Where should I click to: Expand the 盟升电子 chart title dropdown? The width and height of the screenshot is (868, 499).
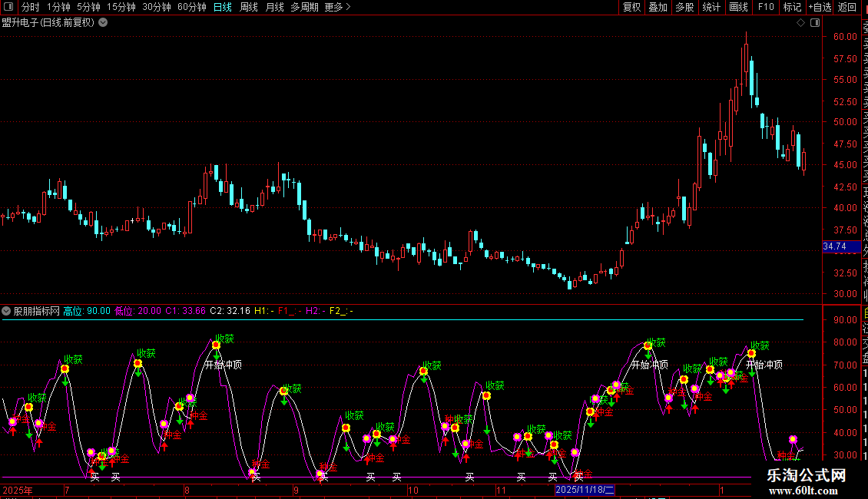click(103, 22)
